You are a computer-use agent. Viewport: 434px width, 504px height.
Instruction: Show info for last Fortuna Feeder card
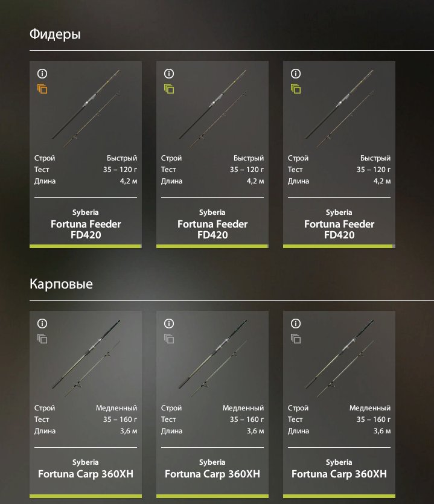296,74
